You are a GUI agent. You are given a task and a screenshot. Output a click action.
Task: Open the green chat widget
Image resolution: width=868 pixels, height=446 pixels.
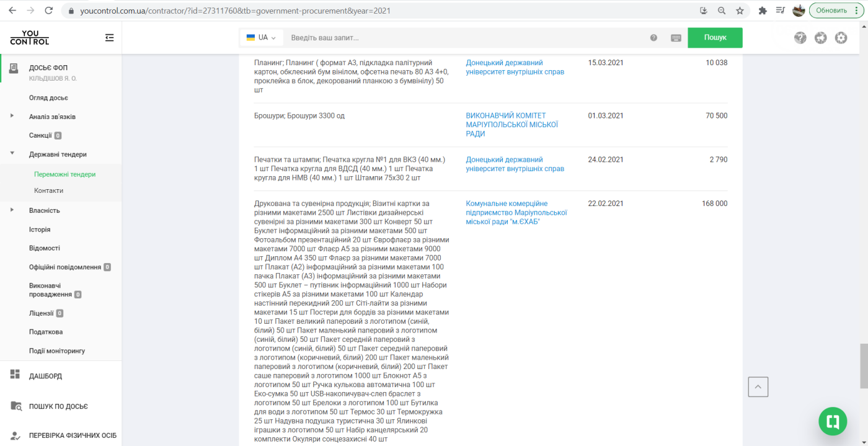[833, 422]
